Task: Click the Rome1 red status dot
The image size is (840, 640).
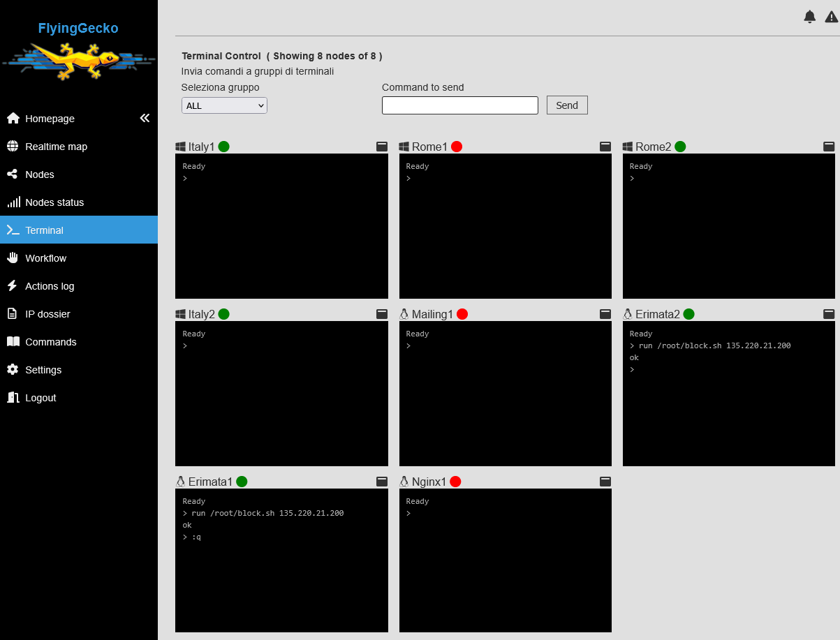Action: tap(457, 147)
